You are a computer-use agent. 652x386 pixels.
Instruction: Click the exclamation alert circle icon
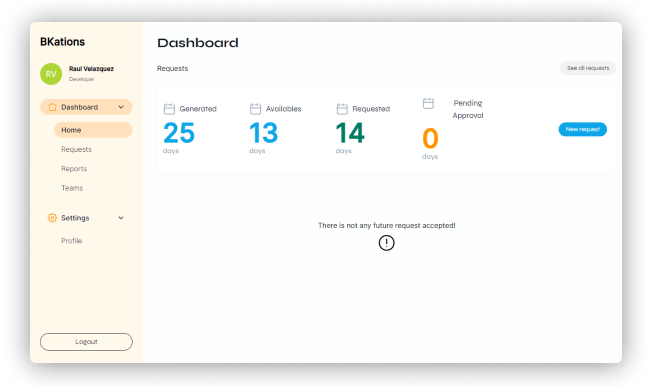point(386,242)
